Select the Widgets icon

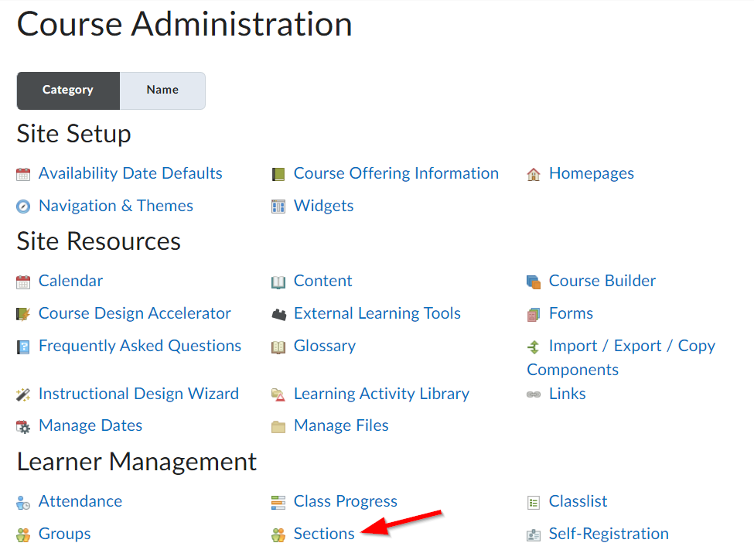click(278, 206)
